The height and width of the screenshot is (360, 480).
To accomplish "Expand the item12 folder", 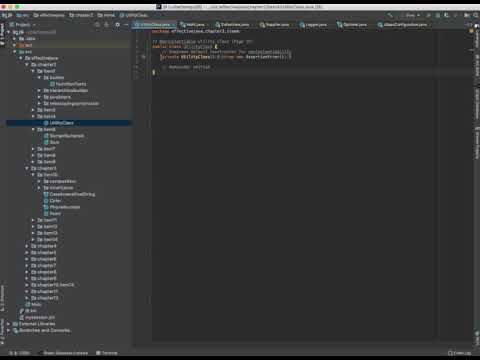I will coord(33,227).
